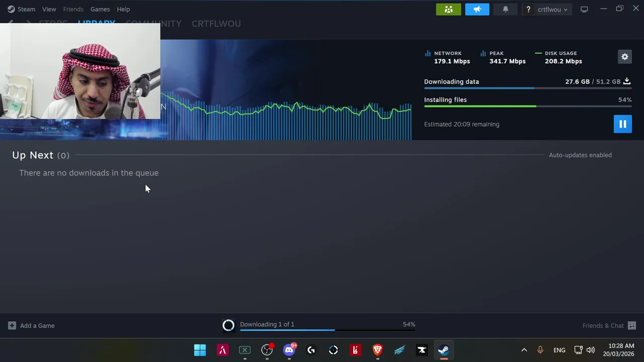The height and width of the screenshot is (362, 644).
Task: Open Friends & Chat
Action: click(603, 325)
